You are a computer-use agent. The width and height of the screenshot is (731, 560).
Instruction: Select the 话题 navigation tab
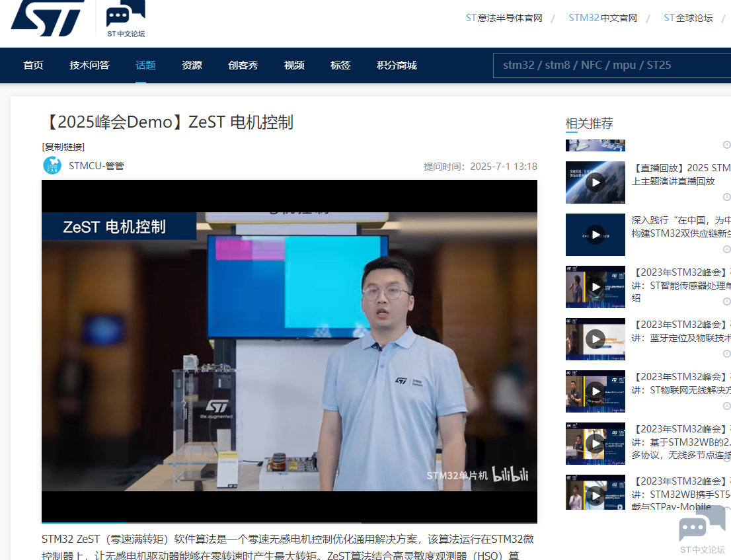point(145,65)
